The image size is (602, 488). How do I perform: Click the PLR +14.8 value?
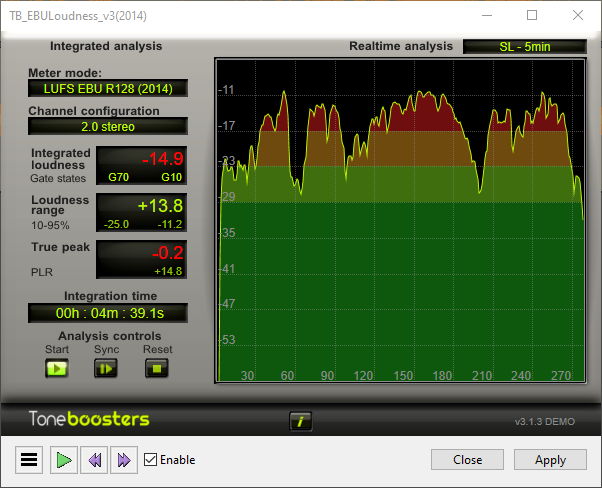168,271
